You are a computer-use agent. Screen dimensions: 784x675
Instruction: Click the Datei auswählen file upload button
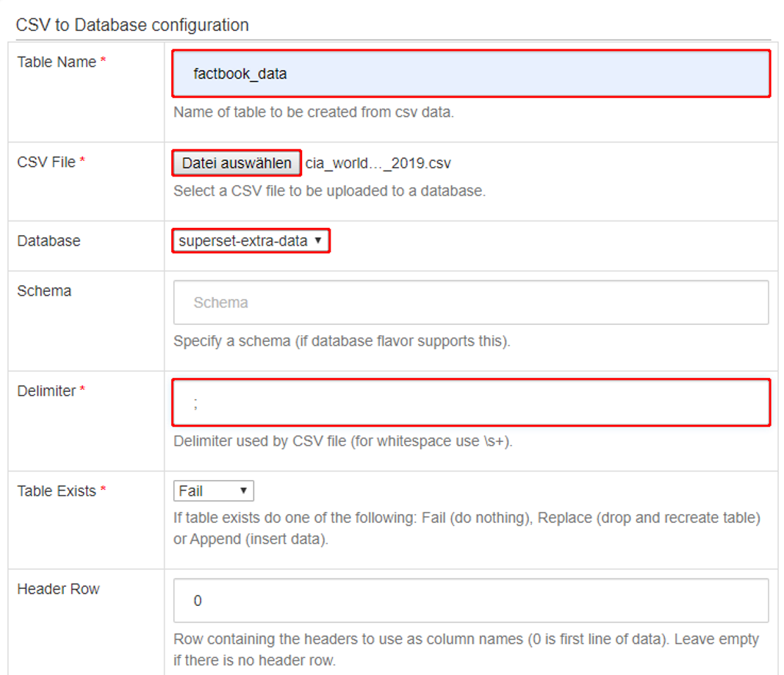point(236,162)
